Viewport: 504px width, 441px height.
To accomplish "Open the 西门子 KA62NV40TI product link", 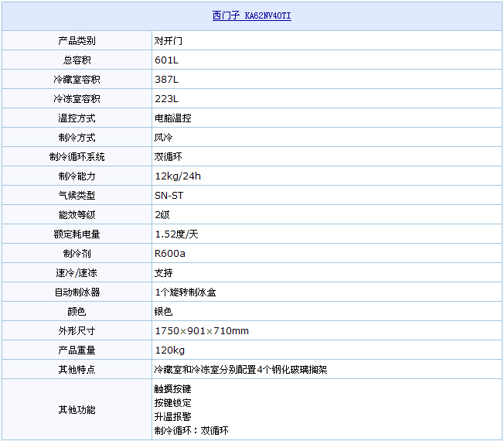I will (x=251, y=15).
